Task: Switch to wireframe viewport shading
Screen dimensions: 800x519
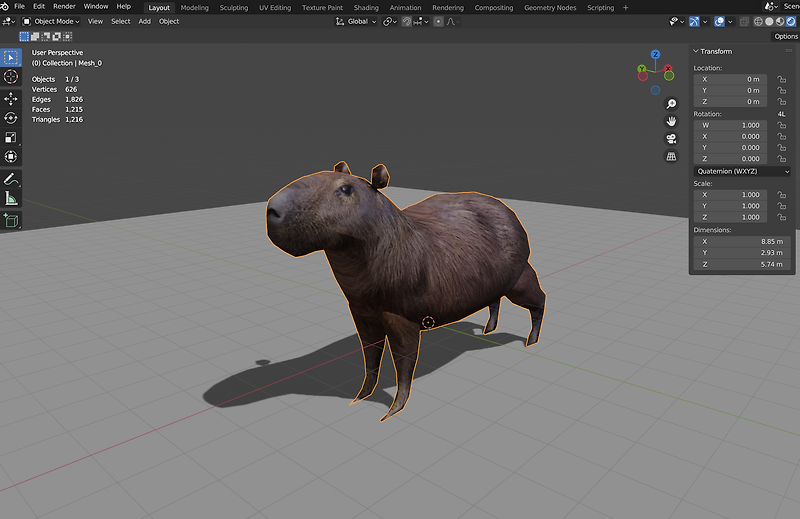Action: coord(758,21)
